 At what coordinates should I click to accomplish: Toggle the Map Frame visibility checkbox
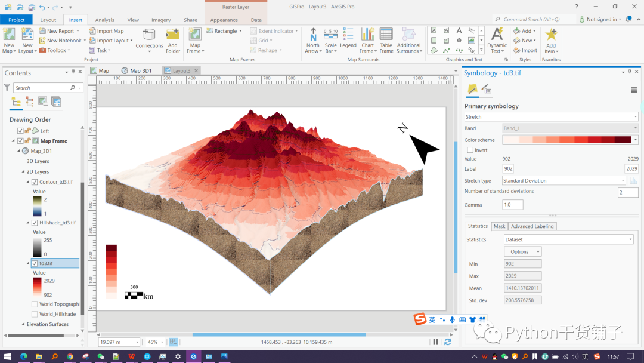(20, 141)
